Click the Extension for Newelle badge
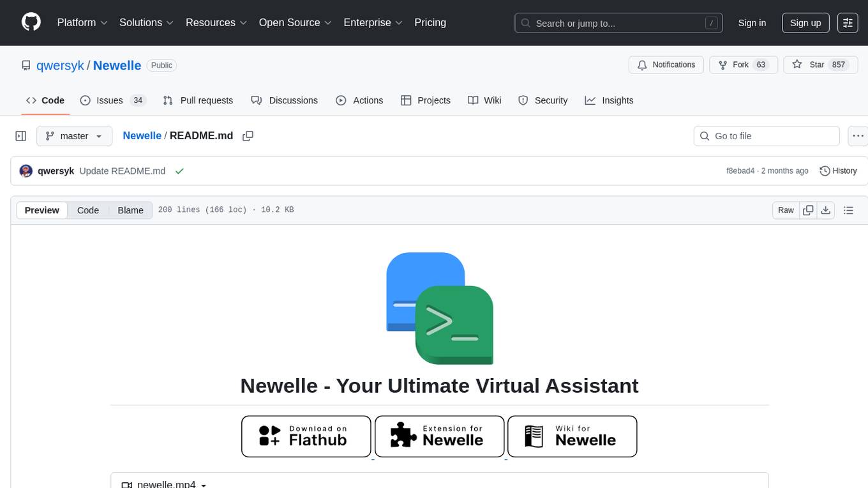 (440, 436)
